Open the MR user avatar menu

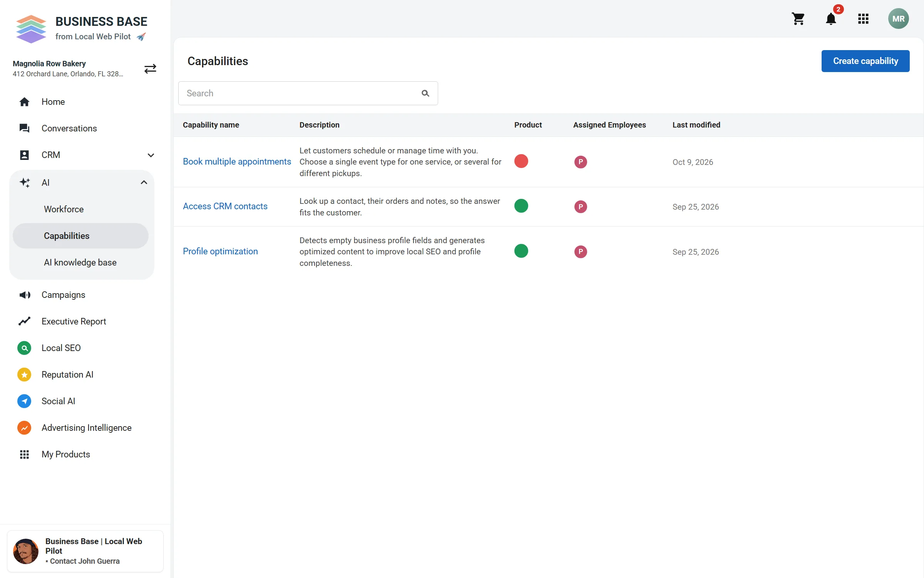click(x=898, y=18)
